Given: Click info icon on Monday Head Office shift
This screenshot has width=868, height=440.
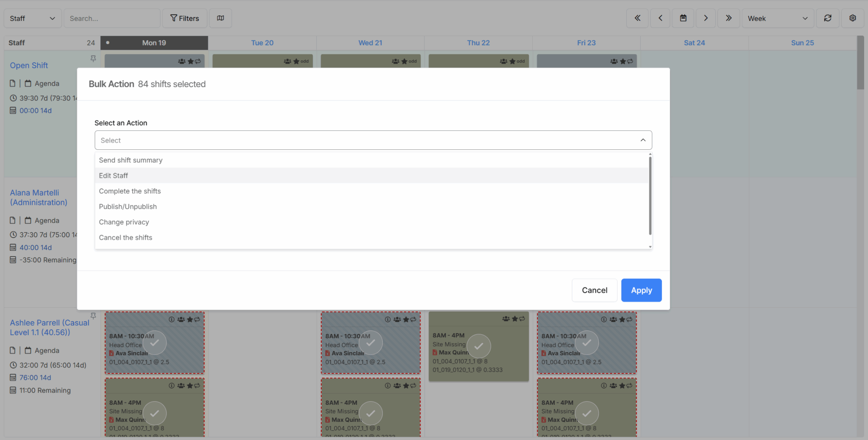Looking at the screenshot, I should 172,319.
